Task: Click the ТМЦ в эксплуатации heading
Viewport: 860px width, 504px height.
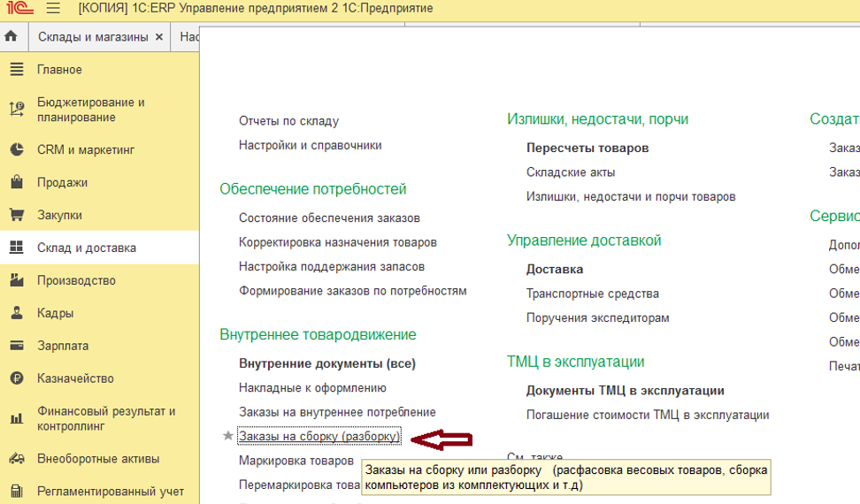Action: pyautogui.click(x=575, y=362)
